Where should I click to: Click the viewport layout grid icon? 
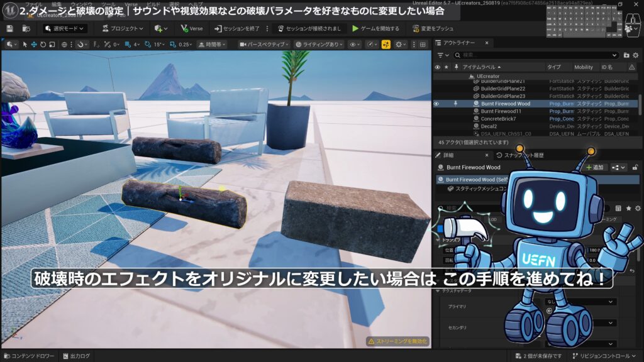[x=423, y=45]
